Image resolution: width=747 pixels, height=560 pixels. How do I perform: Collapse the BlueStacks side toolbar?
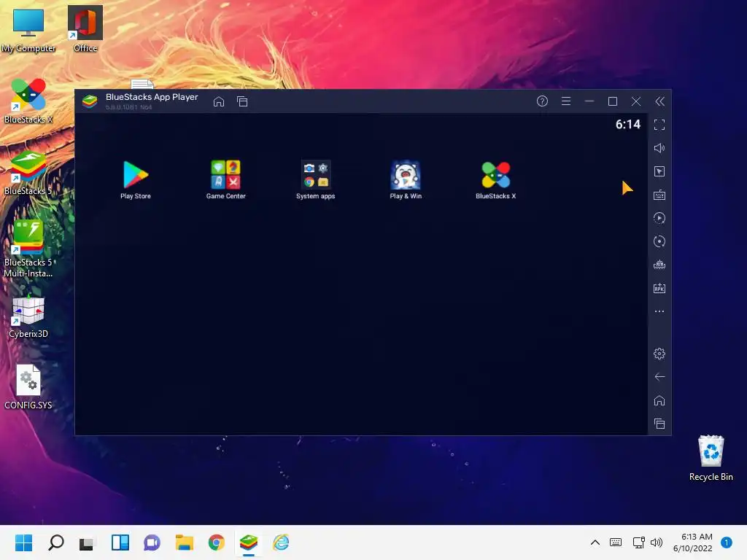659,101
